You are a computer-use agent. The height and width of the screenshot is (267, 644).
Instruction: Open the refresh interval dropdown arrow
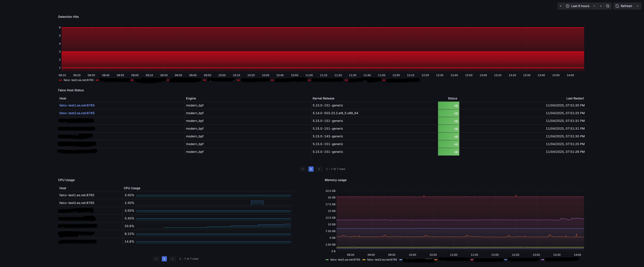pyautogui.click(x=637, y=6)
